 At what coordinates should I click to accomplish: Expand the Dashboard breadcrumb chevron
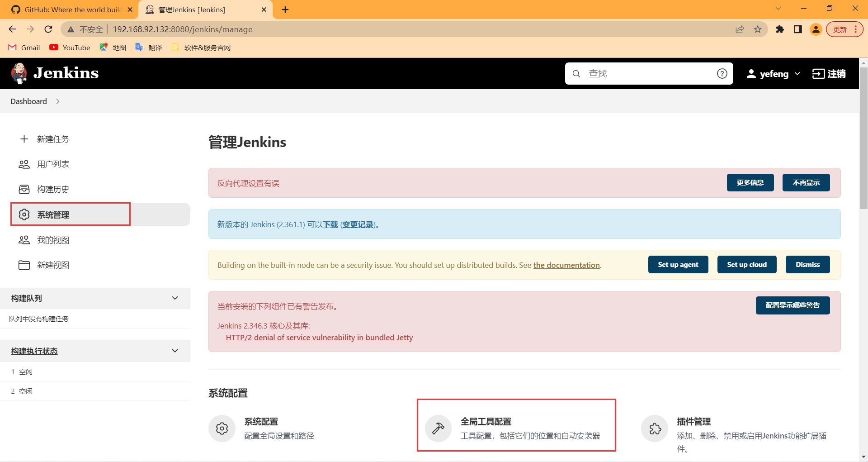[58, 101]
